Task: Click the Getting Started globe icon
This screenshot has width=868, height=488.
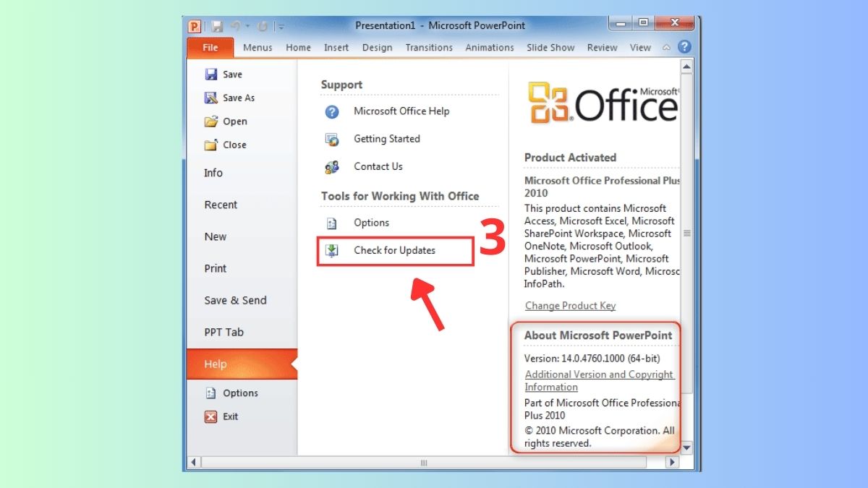Action: [x=332, y=140]
